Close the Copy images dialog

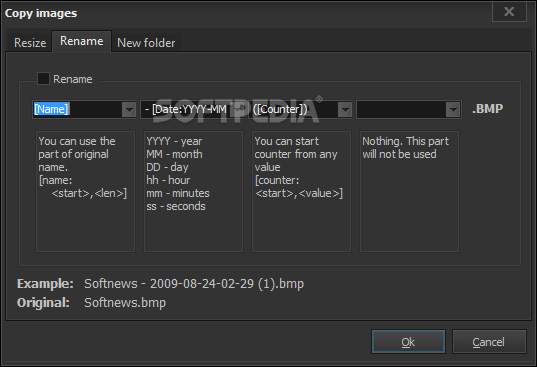tap(509, 12)
